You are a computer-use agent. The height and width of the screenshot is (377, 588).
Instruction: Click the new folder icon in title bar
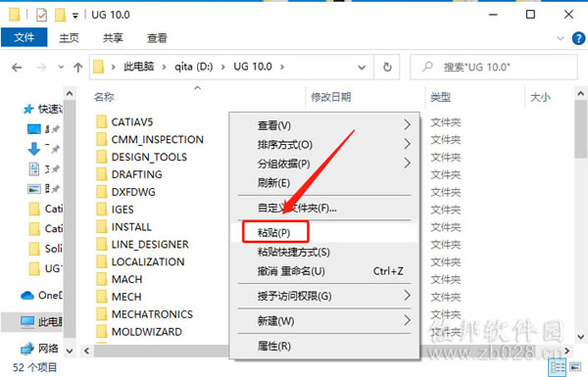[60, 15]
